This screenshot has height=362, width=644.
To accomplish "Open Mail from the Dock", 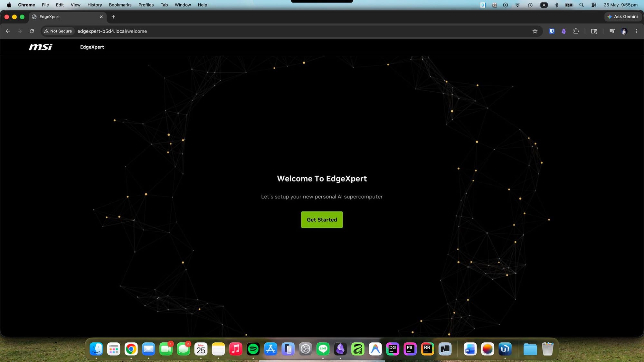I will tap(148, 349).
